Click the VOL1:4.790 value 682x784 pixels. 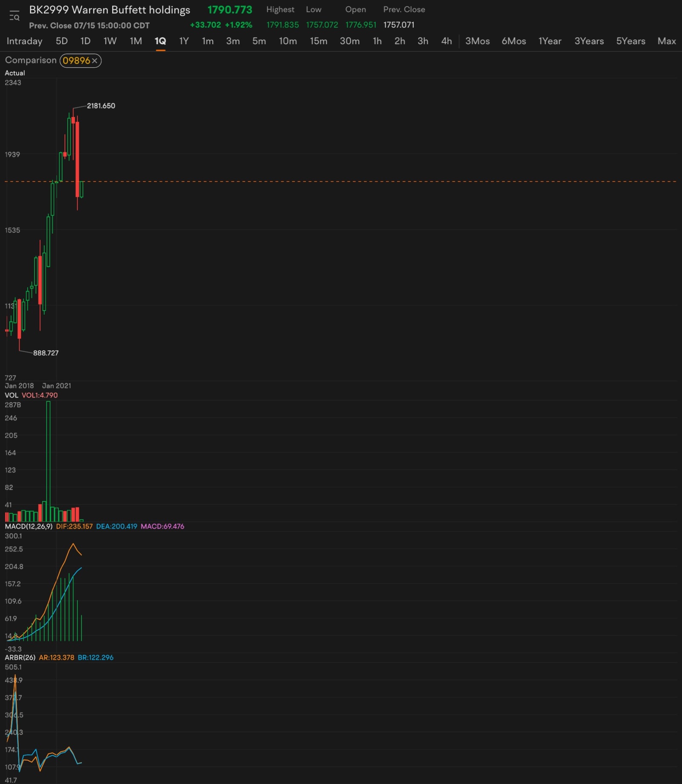click(40, 395)
